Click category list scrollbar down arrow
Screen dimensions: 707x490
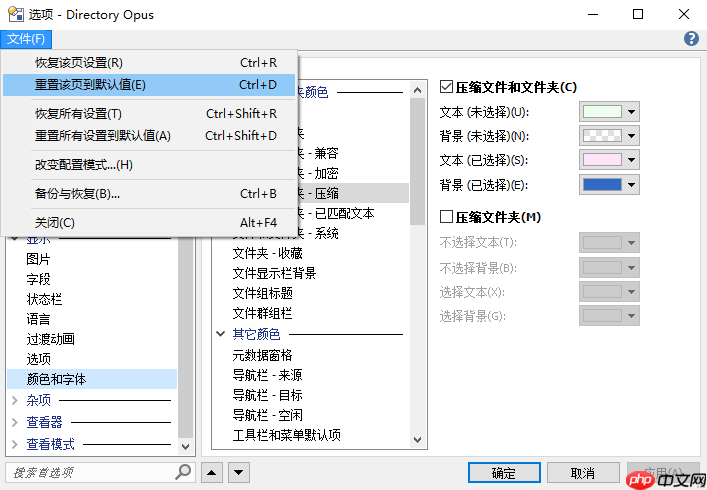pyautogui.click(x=185, y=446)
